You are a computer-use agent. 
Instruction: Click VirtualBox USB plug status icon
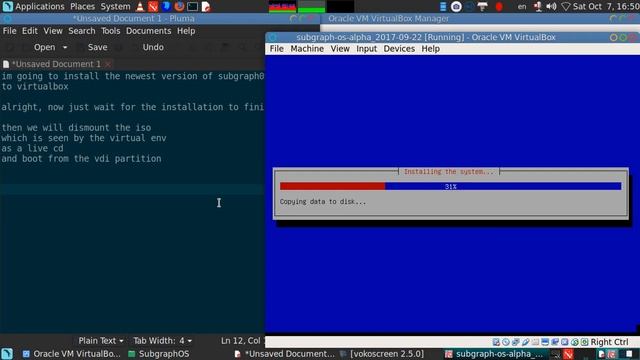525,342
